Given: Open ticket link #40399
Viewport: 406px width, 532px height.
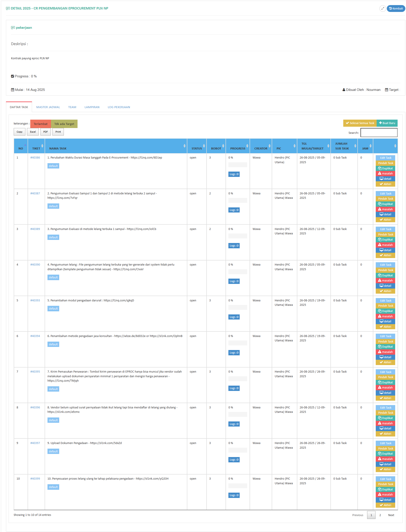Looking at the screenshot, I should pyautogui.click(x=35, y=479).
